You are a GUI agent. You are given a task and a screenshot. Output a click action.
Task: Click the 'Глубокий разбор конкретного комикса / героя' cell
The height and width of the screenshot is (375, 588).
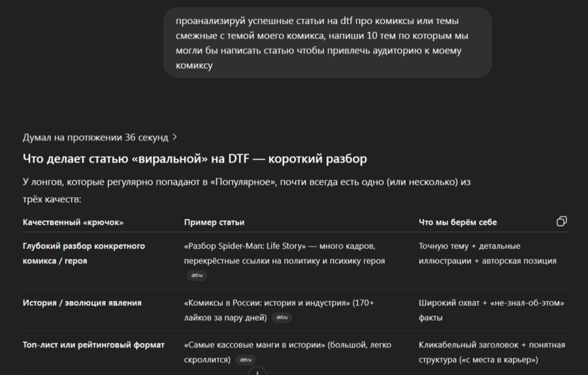point(84,253)
